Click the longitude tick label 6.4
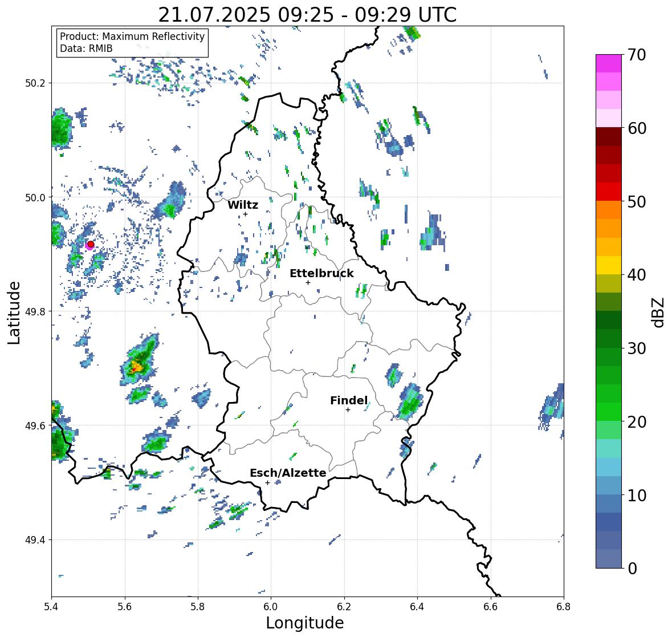The height and width of the screenshot is (637, 672). 417,607
